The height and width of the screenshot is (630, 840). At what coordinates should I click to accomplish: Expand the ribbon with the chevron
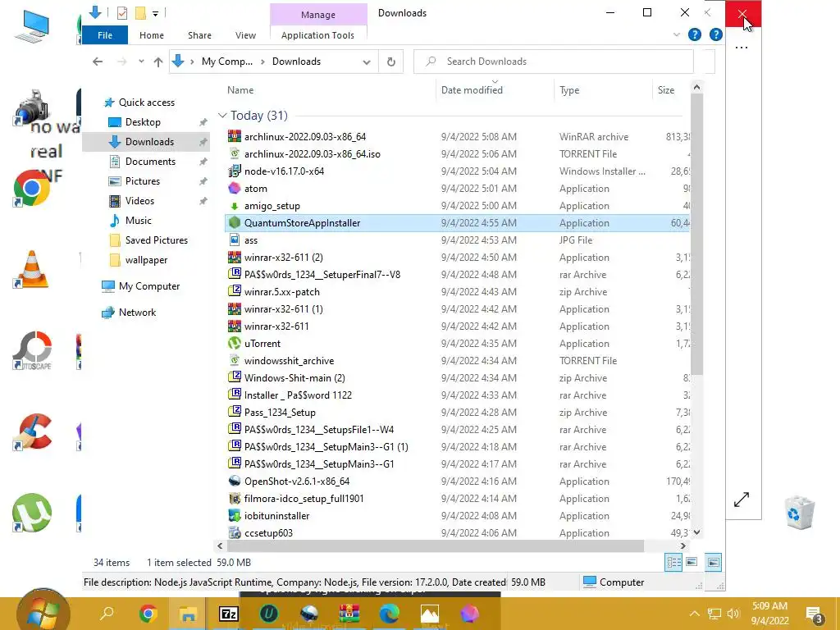(x=677, y=34)
